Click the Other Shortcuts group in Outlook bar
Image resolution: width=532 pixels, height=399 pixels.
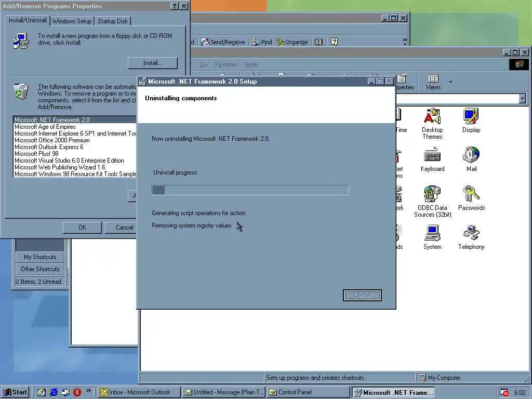(40, 269)
